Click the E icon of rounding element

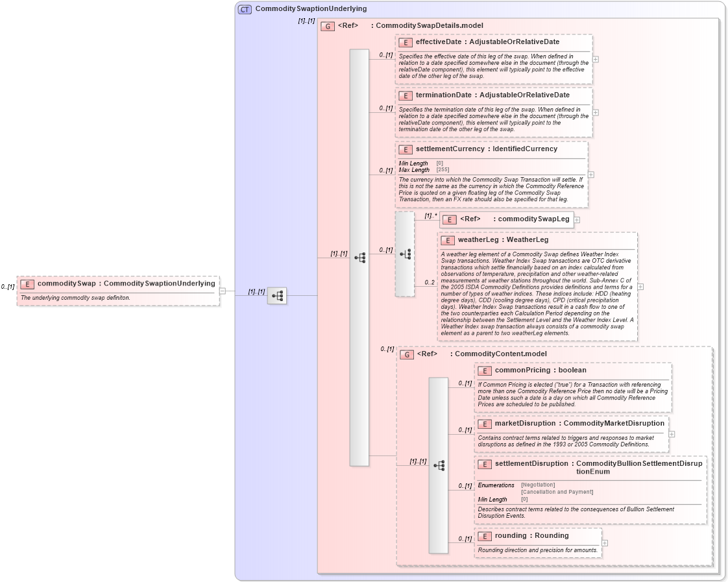point(485,537)
